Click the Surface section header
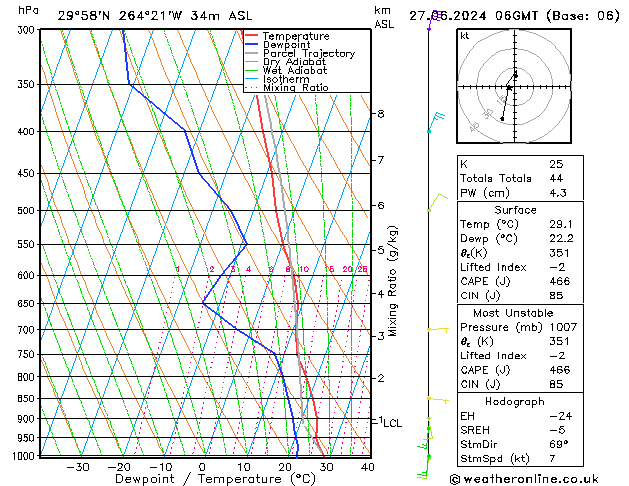Screen dimensions: 629x486 point(508,211)
